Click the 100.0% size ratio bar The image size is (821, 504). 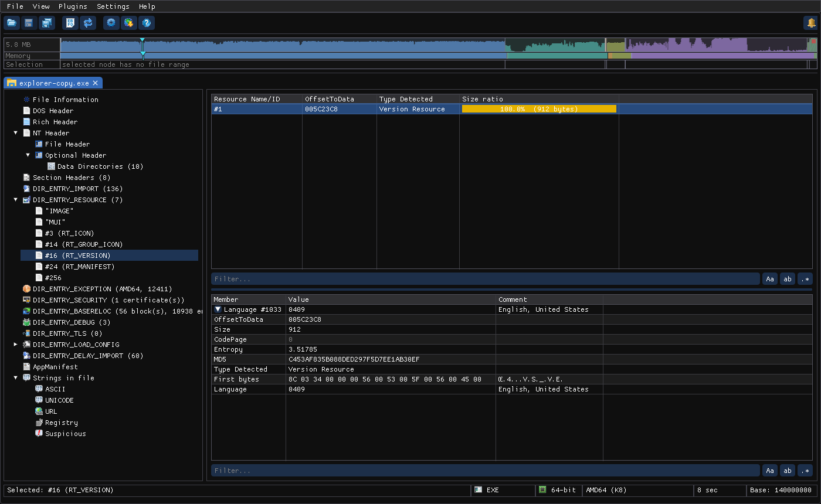tap(539, 109)
